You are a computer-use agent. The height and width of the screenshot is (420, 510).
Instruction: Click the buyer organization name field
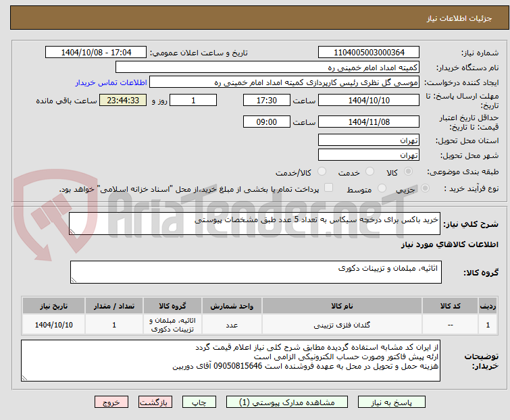(267, 68)
